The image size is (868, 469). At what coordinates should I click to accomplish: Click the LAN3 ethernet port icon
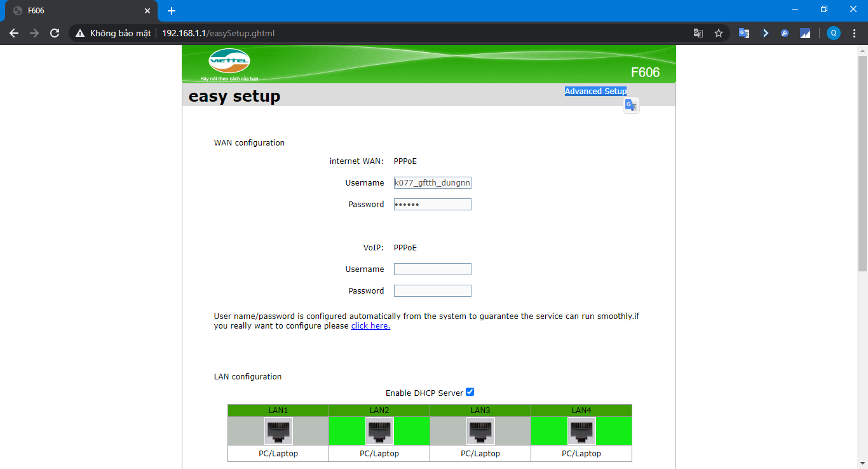point(480,431)
